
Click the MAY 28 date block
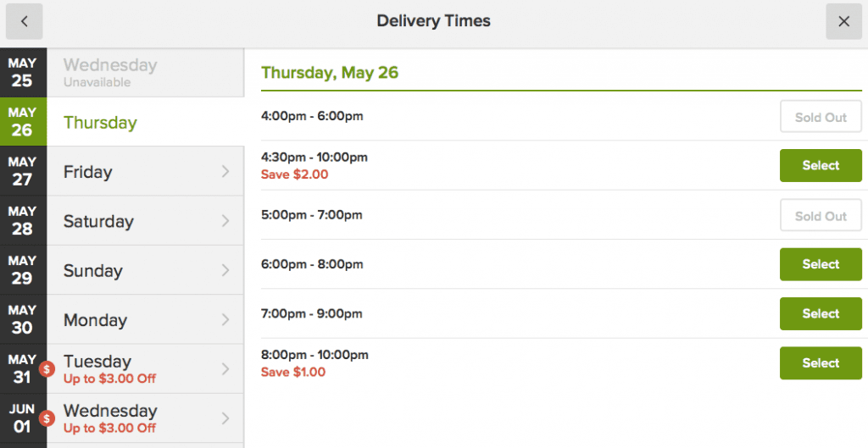pos(23,221)
